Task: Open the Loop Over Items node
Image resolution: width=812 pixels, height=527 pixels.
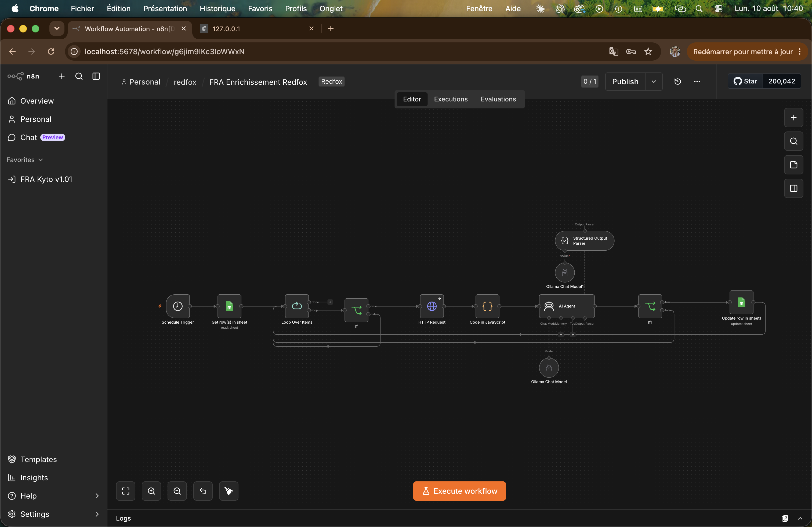Action: pos(296,306)
